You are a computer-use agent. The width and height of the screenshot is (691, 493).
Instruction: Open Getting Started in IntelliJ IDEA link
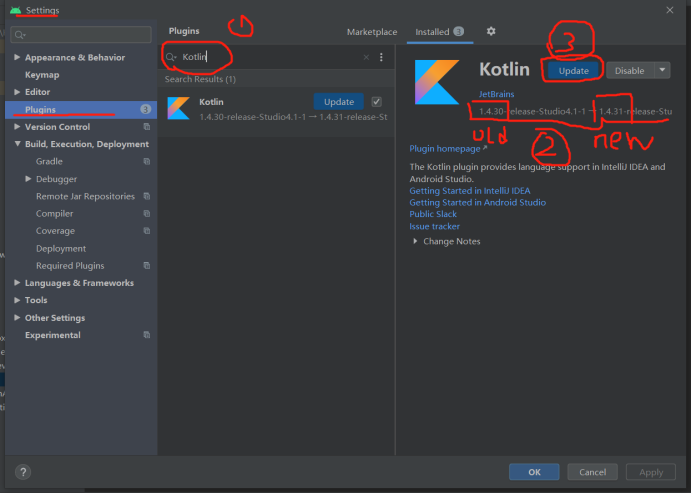pos(470,191)
